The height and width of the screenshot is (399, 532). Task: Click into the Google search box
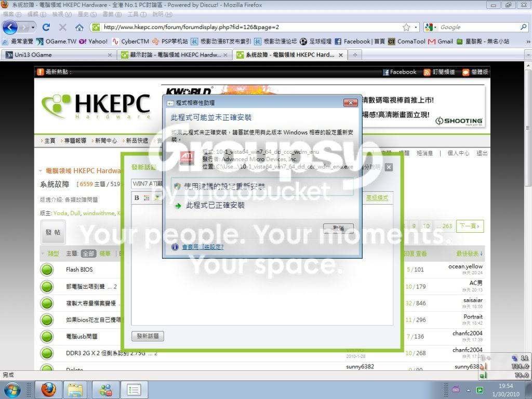coord(478,27)
